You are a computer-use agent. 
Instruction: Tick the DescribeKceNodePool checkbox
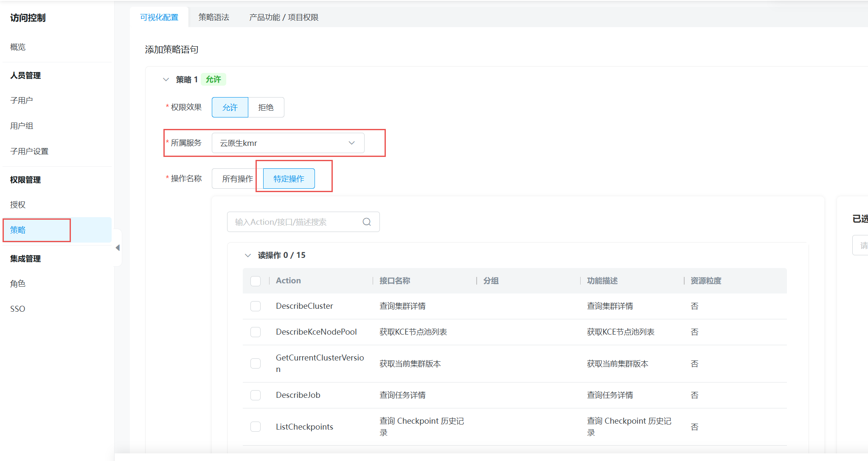pos(256,332)
